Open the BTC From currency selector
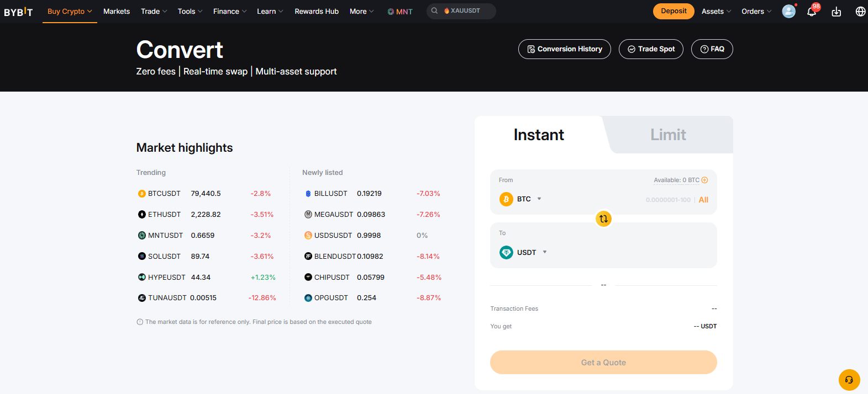868x394 pixels. (520, 199)
